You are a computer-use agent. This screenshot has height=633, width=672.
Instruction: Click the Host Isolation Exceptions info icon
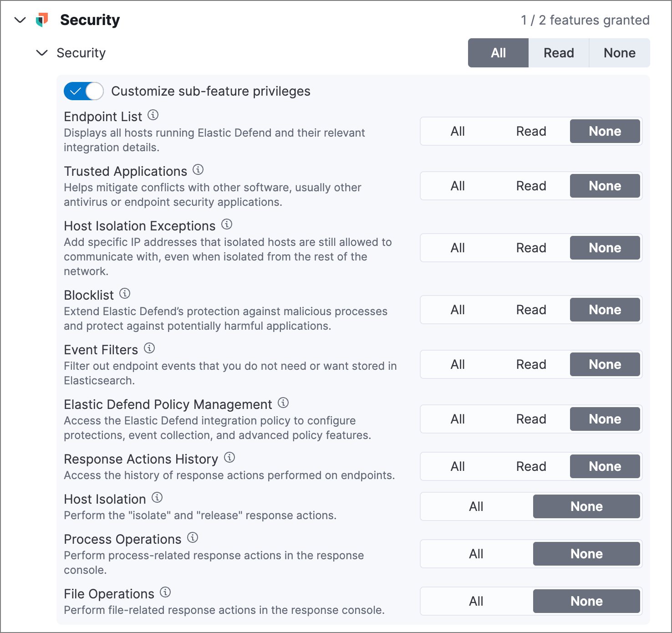point(227,224)
